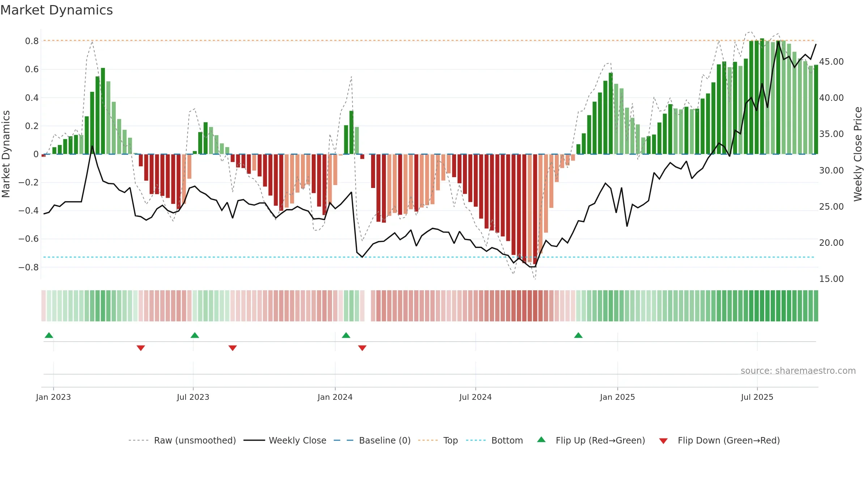
Task: Click the Flip Down (Green→Red) legend label
Action: pyautogui.click(x=729, y=440)
